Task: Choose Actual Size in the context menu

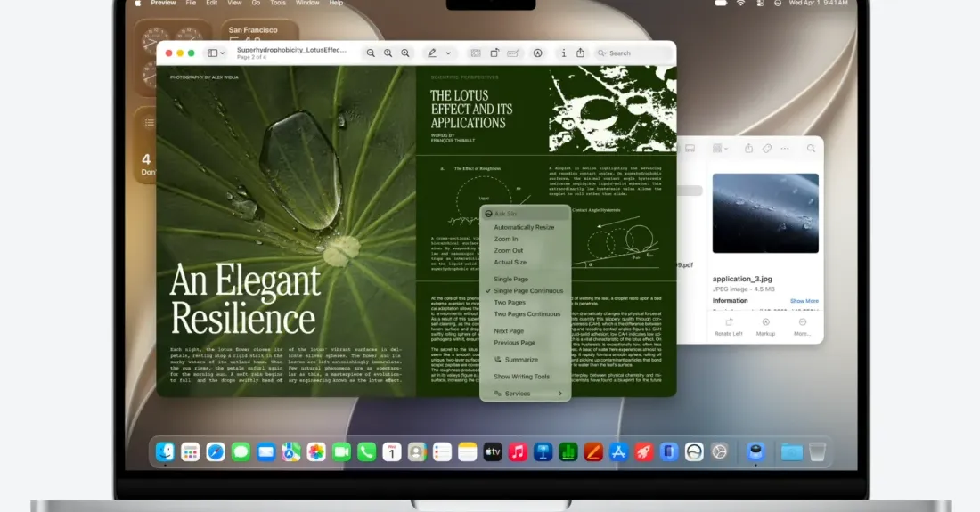Action: click(510, 263)
